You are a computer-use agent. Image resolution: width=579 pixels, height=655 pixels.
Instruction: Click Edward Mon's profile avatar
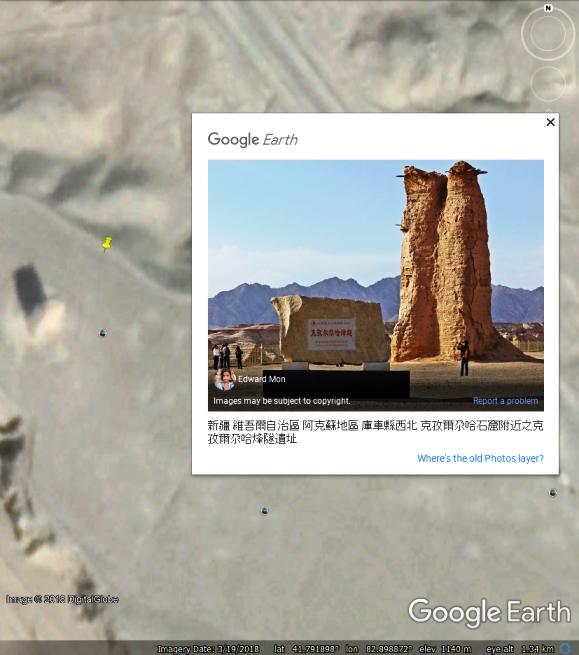tap(225, 379)
